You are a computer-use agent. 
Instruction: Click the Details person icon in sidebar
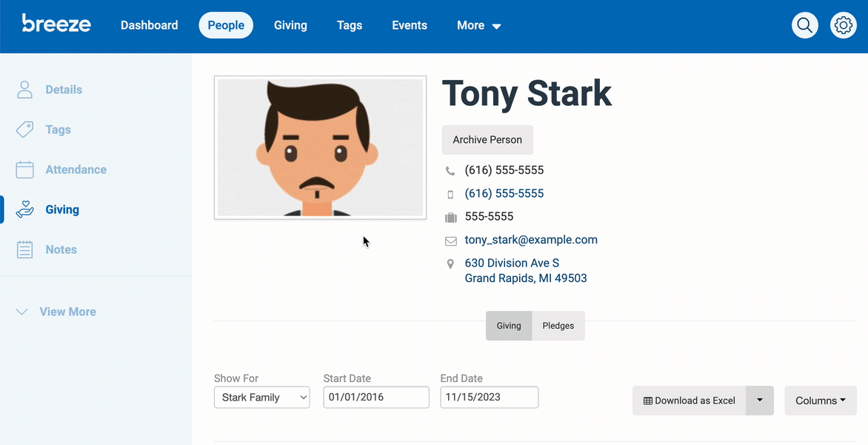click(24, 90)
